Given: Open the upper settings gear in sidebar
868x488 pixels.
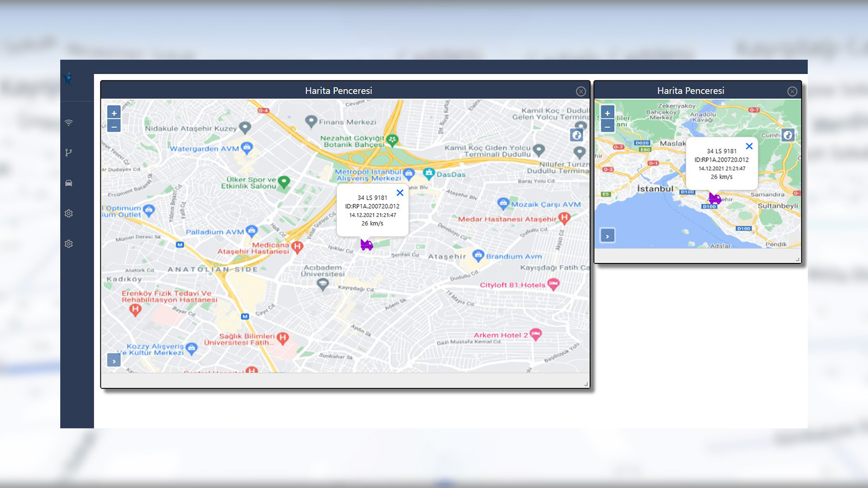Looking at the screenshot, I should point(68,213).
